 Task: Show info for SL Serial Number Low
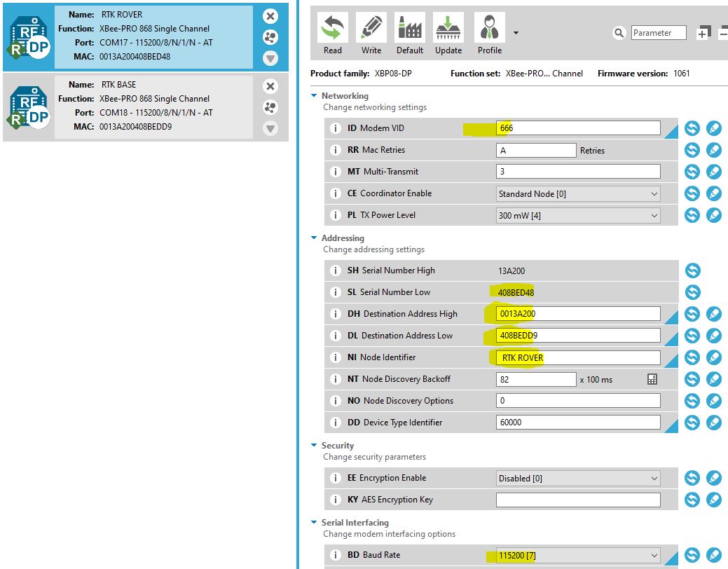coord(335,292)
